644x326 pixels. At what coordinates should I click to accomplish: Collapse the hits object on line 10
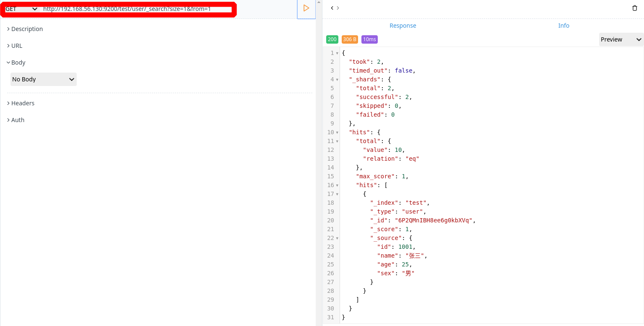[x=338, y=132]
